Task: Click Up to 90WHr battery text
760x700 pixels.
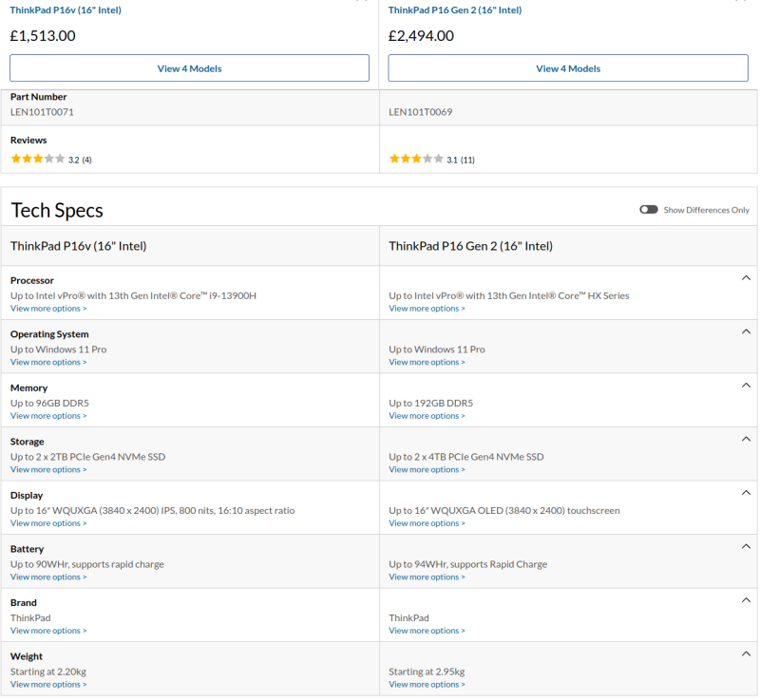Action: click(87, 564)
